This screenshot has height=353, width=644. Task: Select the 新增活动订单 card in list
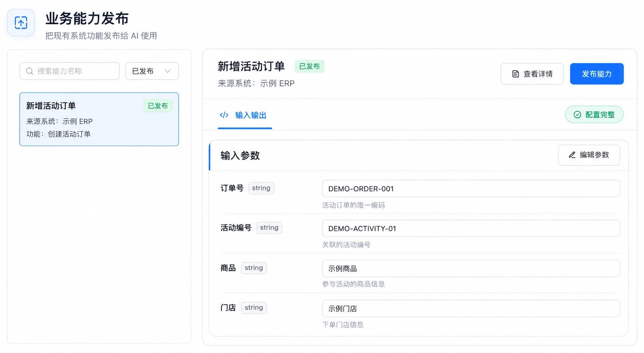pyautogui.click(x=99, y=119)
